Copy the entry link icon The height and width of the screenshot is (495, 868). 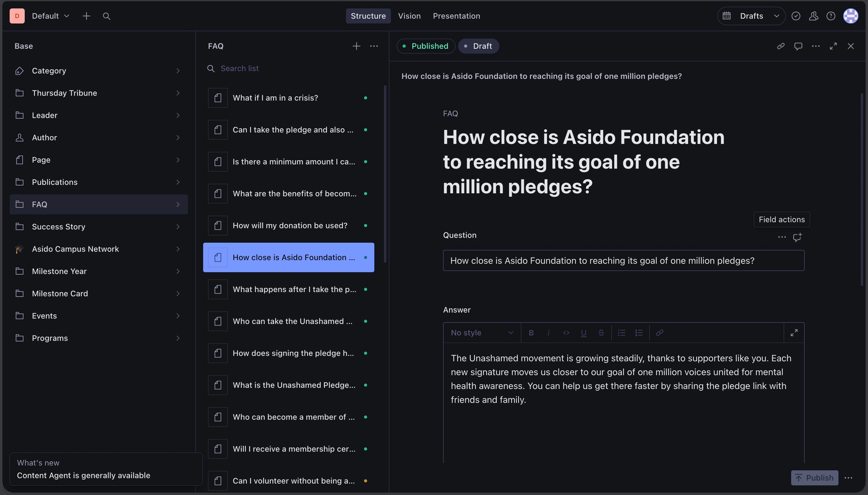point(781,46)
